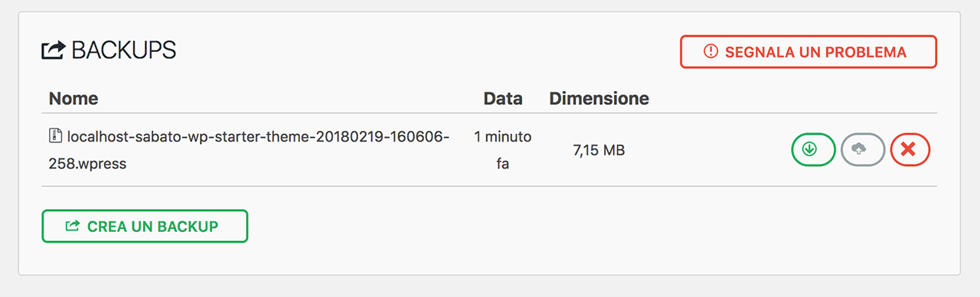Click the exclamation icon in Segnala un problema
980x297 pixels.
tap(710, 52)
